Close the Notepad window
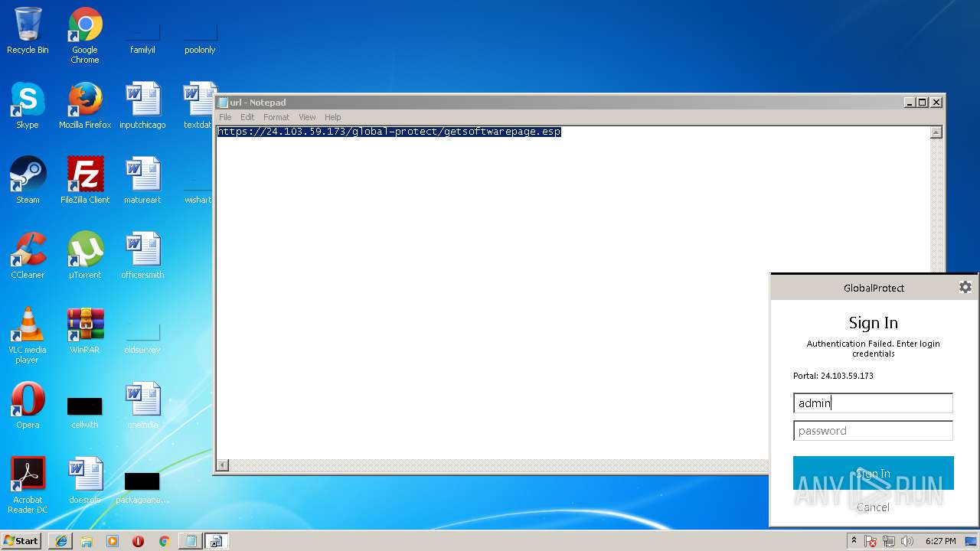Viewport: 980px width, 551px height. click(936, 103)
